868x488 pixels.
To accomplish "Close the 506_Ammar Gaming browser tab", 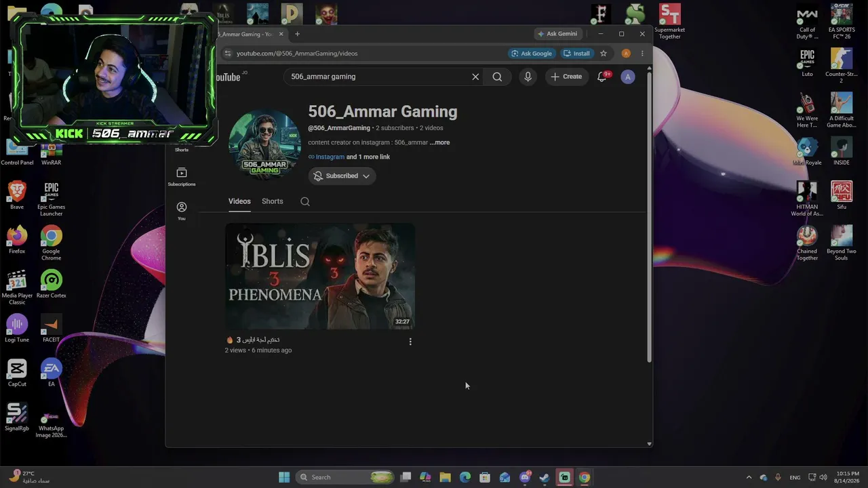I will click(x=281, y=34).
